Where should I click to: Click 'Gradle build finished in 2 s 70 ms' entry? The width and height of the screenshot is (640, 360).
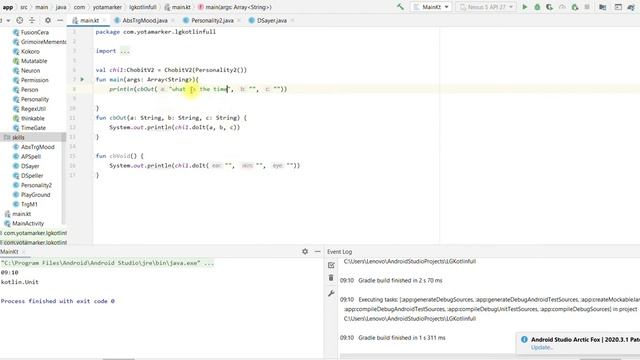click(x=400, y=281)
